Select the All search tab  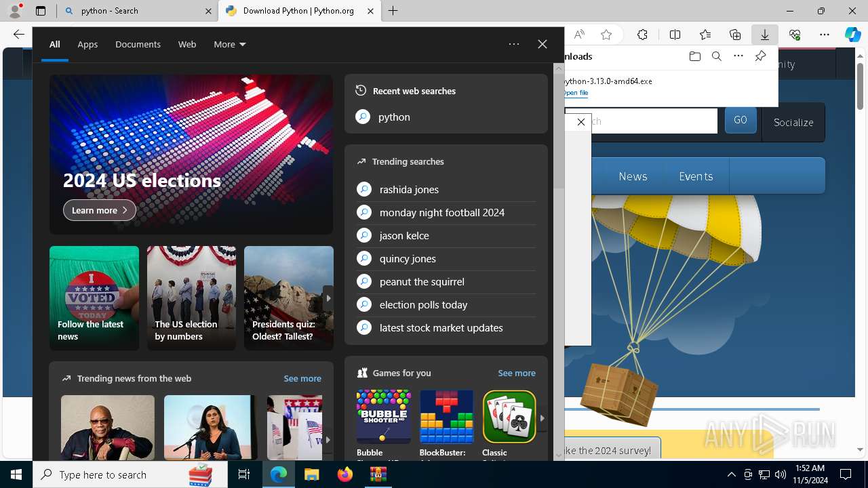click(54, 44)
